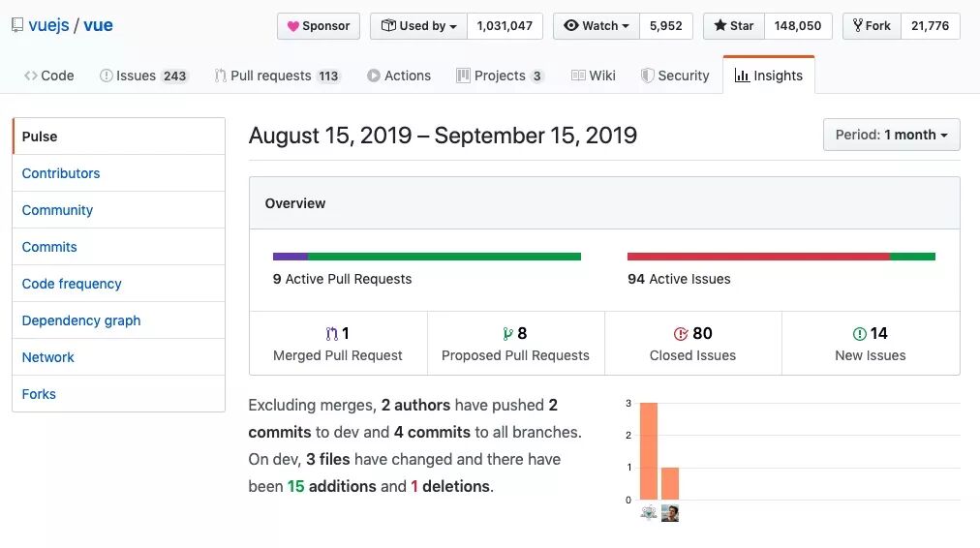Click the purple-green pull requests progress bar
The height and width of the screenshot is (548, 980).
pyautogui.click(x=427, y=257)
